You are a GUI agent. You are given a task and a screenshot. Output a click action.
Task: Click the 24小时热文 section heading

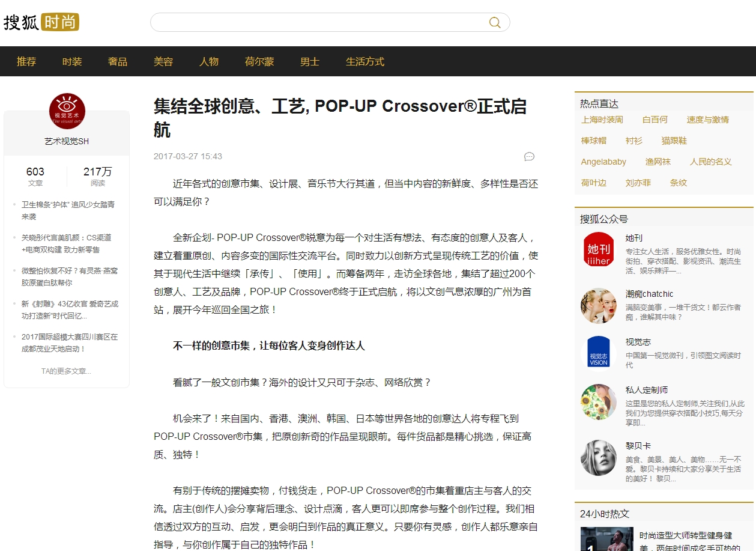(605, 514)
